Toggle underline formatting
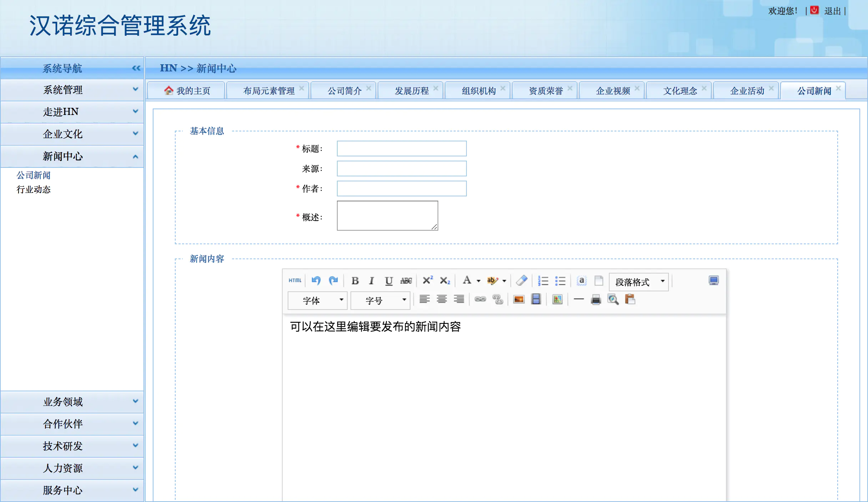Screen dimensions: 868x502 (x=389, y=281)
